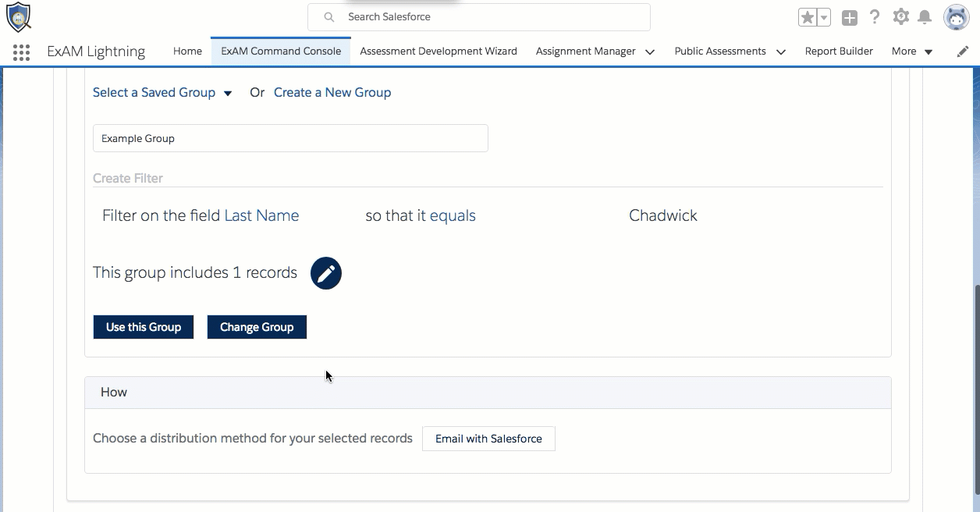Click the Create a New Group link
This screenshot has height=512, width=980.
(x=332, y=93)
